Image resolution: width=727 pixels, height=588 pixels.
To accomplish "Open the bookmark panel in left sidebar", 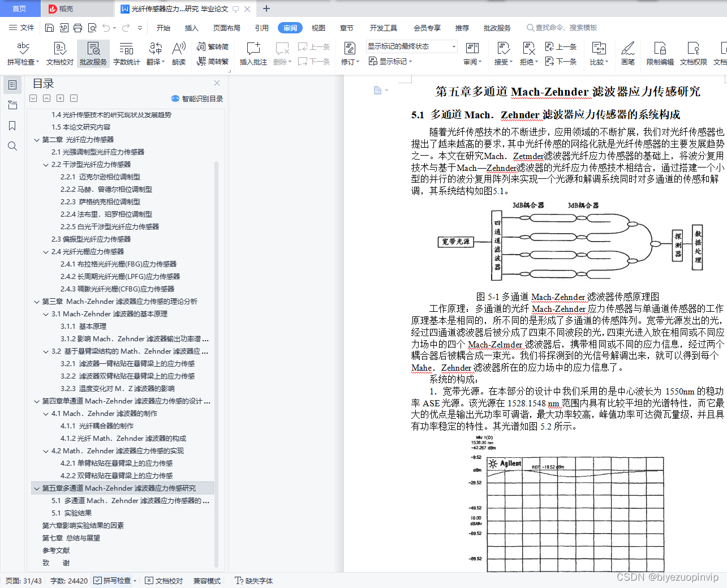I will (x=12, y=126).
